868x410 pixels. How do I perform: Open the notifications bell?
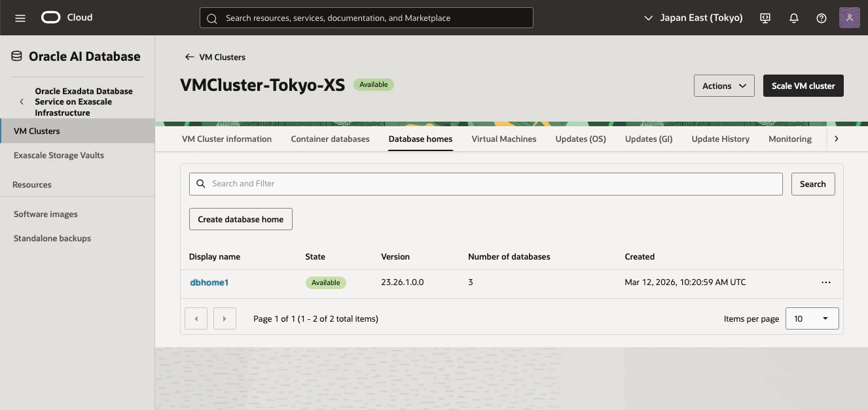(794, 18)
